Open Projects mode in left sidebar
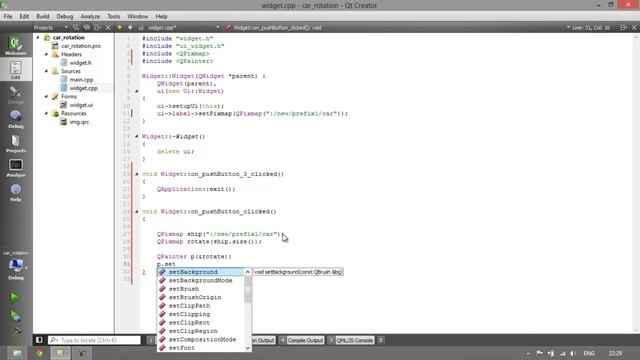Image resolution: width=640 pixels, height=360 pixels. tap(16, 143)
